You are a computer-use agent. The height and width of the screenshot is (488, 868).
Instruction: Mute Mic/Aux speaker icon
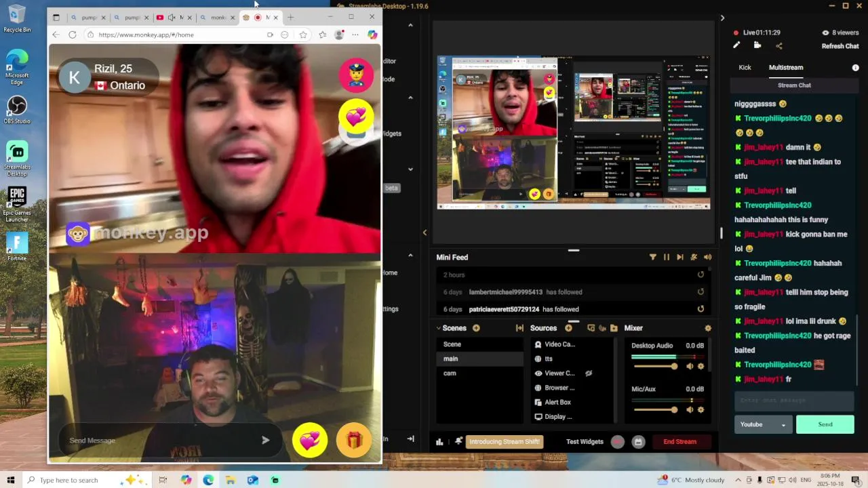(690, 409)
